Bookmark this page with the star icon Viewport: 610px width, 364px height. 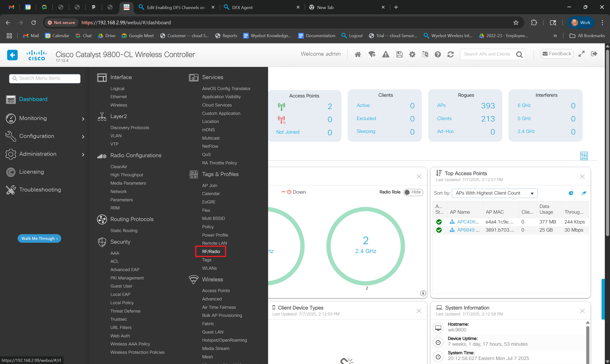516,23
